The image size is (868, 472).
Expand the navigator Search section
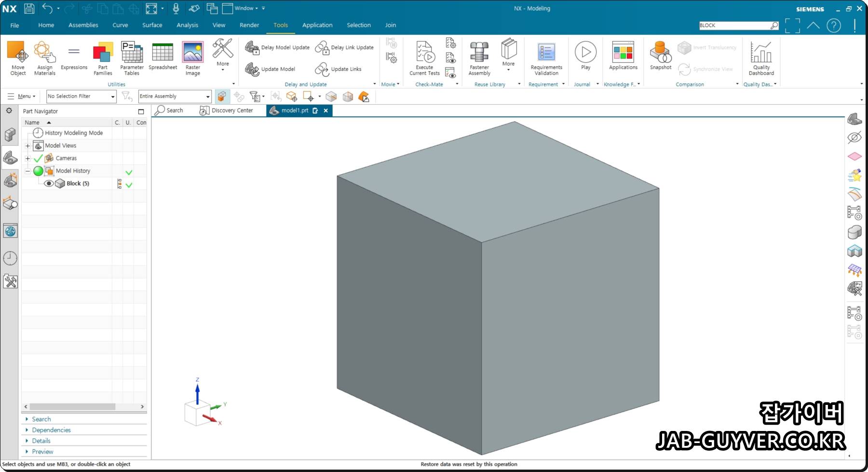(41, 419)
